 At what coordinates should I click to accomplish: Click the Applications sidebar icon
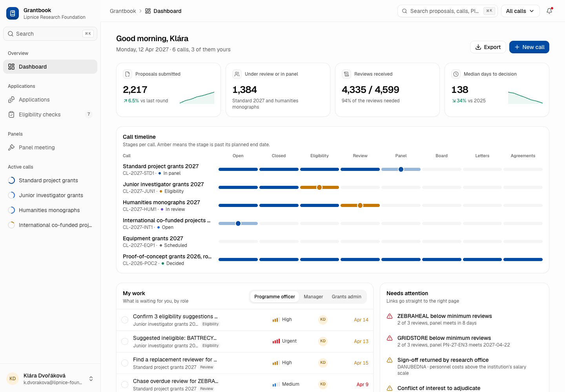click(11, 100)
